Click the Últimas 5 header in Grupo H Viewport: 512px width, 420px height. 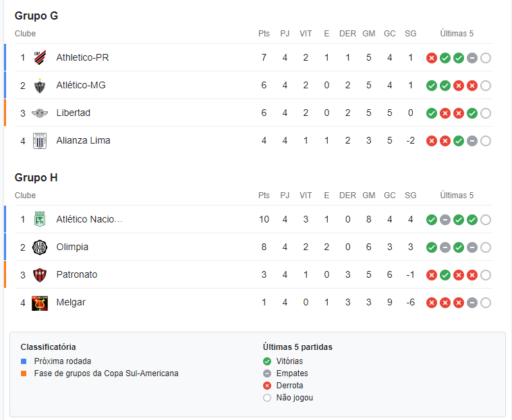point(457,195)
